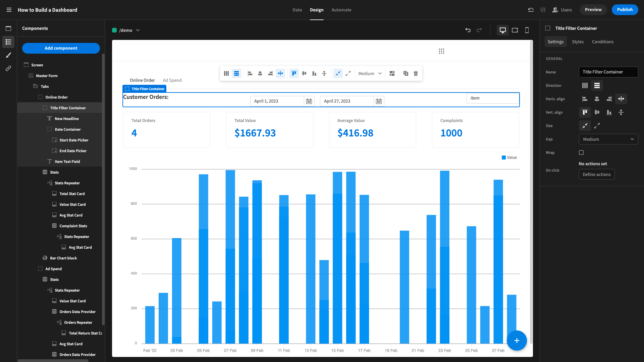Click the green /demo screen color indicator
This screenshot has width=644, height=362.
click(x=114, y=30)
